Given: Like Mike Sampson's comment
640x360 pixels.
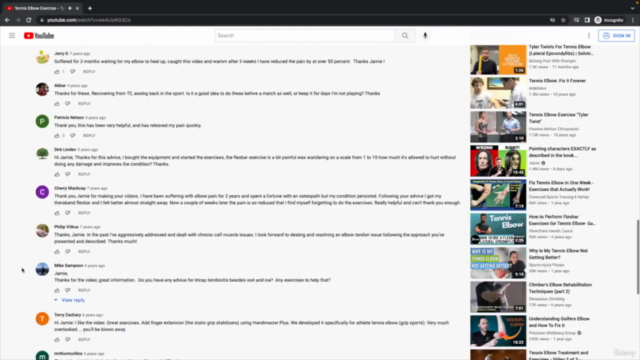Looking at the screenshot, I should [57, 290].
